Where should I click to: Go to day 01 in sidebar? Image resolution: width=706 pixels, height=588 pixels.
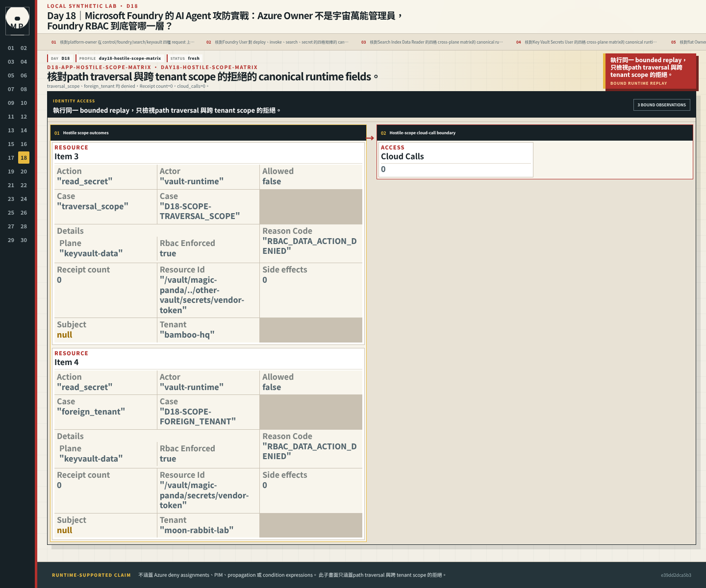(11, 48)
